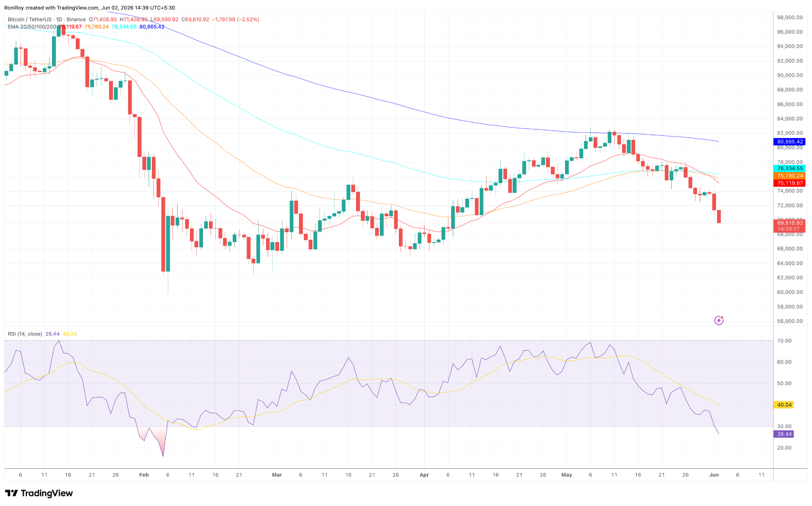Click the 60,000.00 price axis label
The image size is (812, 506).
pyautogui.click(x=790, y=292)
